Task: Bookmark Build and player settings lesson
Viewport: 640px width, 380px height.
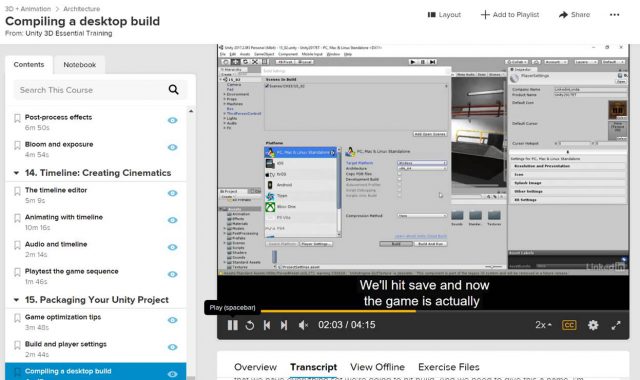Action: [17, 345]
